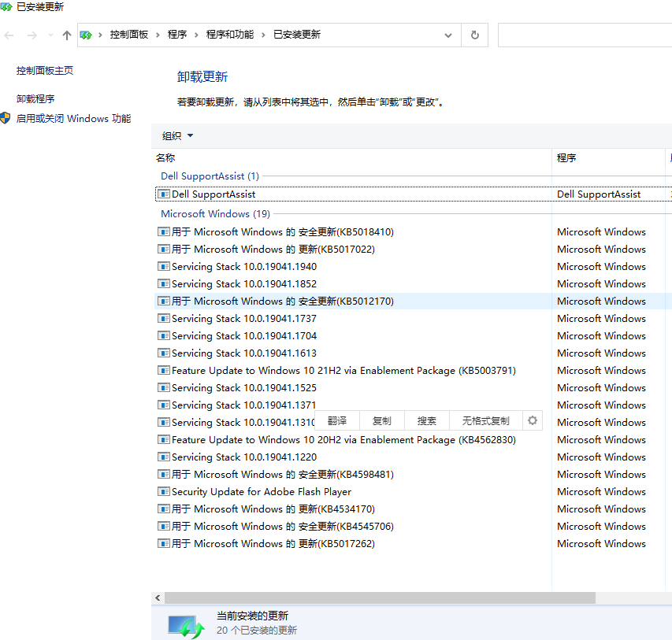Click the 已安装更新 breadcrumb
The width and height of the screenshot is (672, 640).
point(297,35)
